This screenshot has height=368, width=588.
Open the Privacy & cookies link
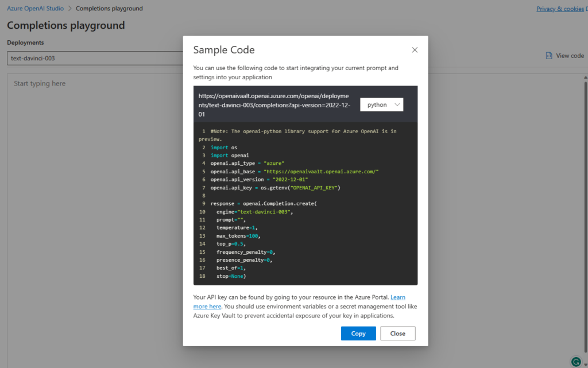pos(559,9)
